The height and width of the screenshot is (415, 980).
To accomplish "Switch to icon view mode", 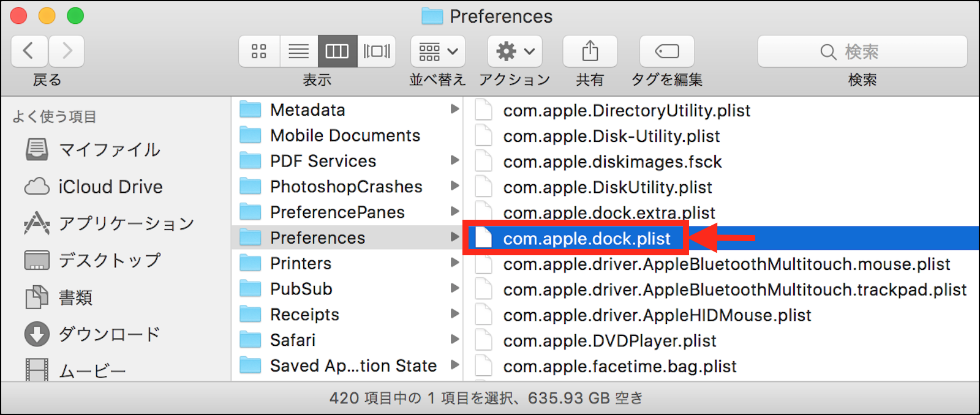I will tap(259, 51).
